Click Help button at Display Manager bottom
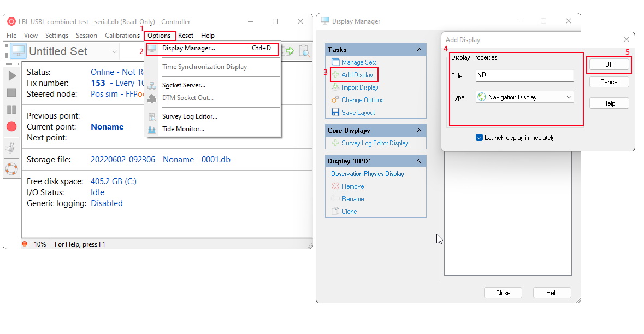 pos(552,293)
